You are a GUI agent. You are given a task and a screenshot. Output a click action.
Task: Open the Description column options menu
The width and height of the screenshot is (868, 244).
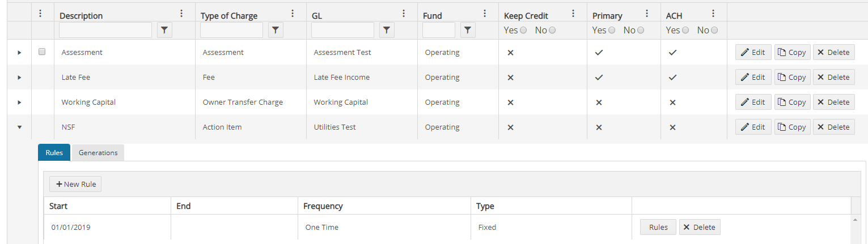pos(181,14)
